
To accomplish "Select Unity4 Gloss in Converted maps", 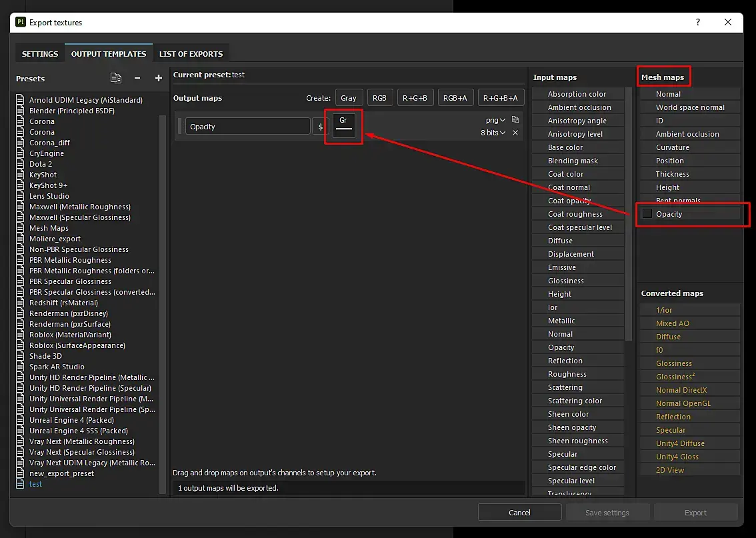I will point(690,457).
